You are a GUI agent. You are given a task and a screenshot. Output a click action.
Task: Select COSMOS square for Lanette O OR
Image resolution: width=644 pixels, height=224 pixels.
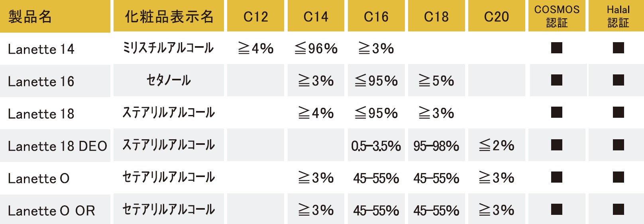click(557, 209)
